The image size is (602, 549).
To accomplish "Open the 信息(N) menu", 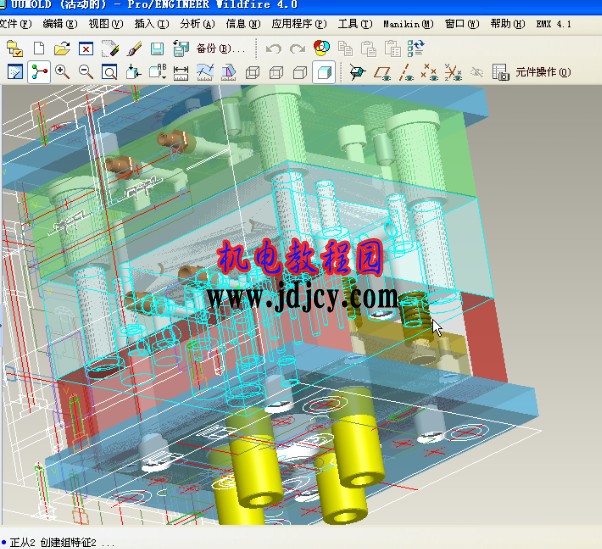I will point(243,24).
